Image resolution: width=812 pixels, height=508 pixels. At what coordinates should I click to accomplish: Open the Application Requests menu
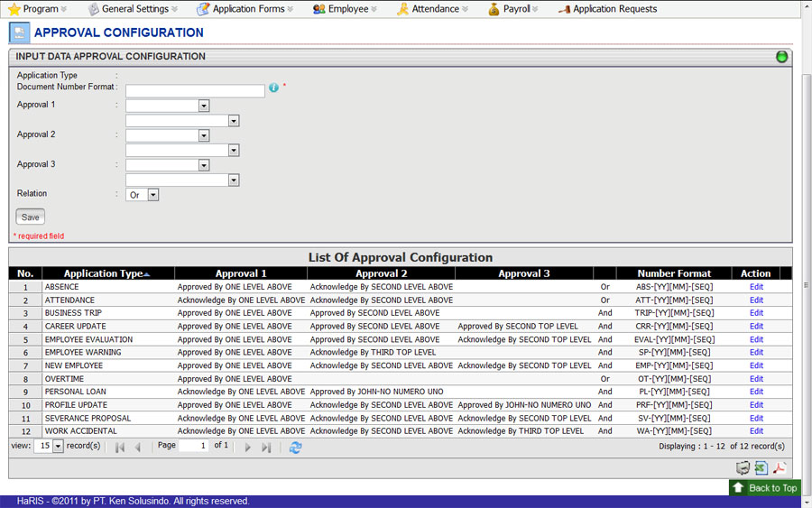(x=614, y=9)
